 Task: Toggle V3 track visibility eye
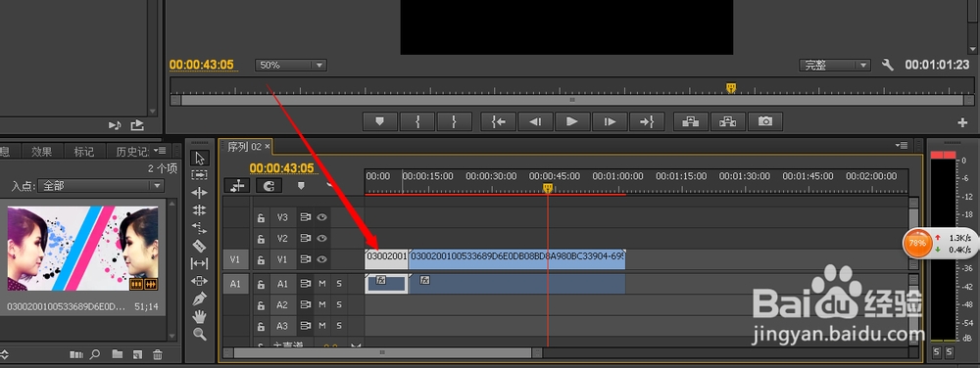click(321, 217)
